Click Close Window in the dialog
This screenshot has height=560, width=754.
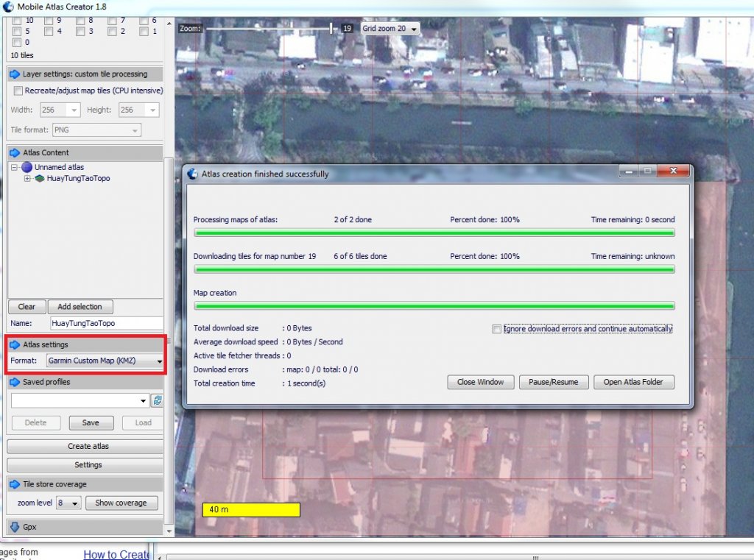click(480, 382)
